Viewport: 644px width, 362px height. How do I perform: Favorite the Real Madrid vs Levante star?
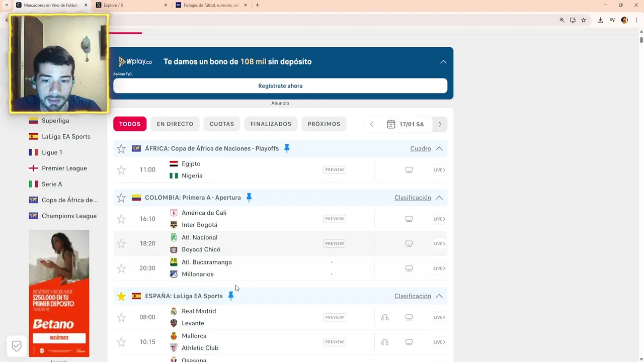coord(121,318)
